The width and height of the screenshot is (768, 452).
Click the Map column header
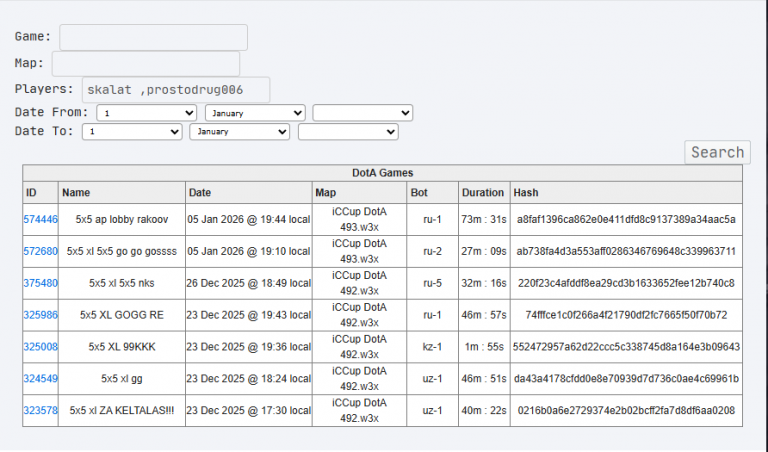click(359, 192)
